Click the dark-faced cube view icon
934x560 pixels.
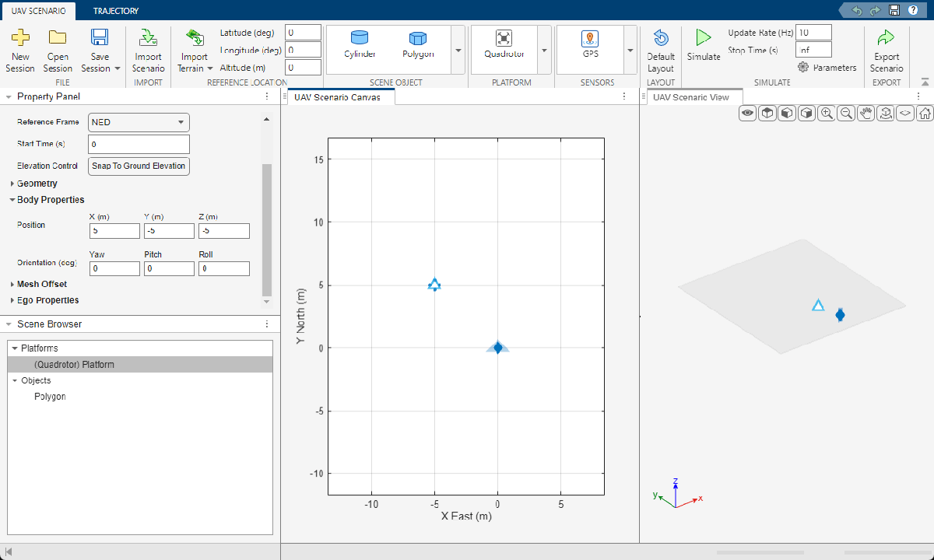(x=787, y=114)
